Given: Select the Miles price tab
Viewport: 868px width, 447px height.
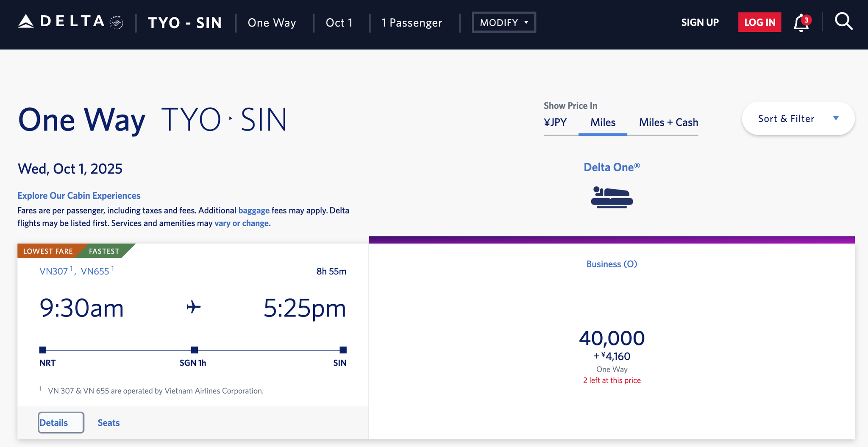Looking at the screenshot, I should tap(603, 122).
